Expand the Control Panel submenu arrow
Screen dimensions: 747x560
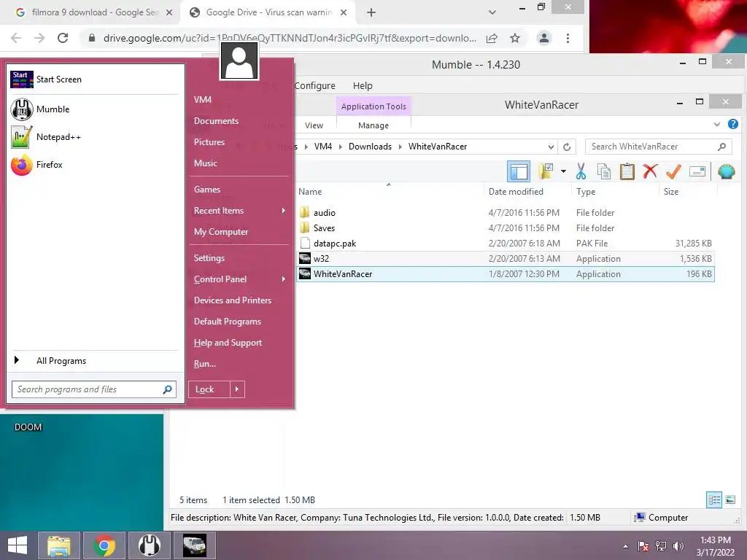click(x=284, y=279)
